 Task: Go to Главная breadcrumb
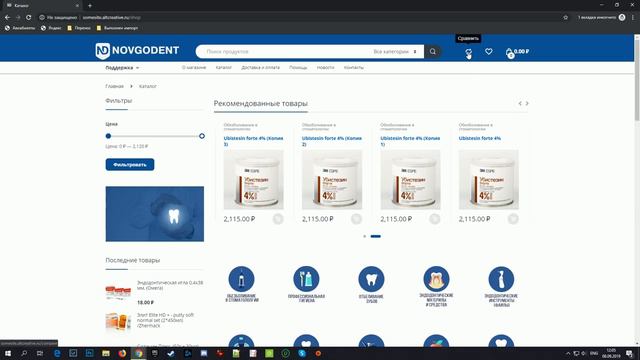pos(114,87)
